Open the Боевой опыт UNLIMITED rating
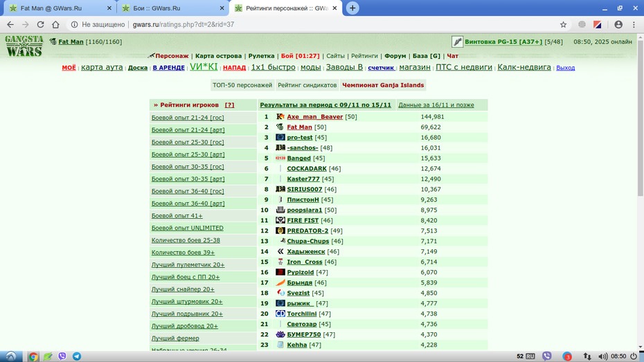The image size is (644, 362). tap(187, 228)
